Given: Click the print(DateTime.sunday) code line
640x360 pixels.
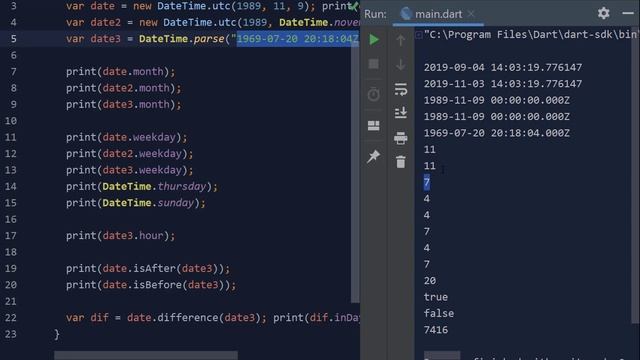Looking at the screenshot, I should click(x=136, y=203).
